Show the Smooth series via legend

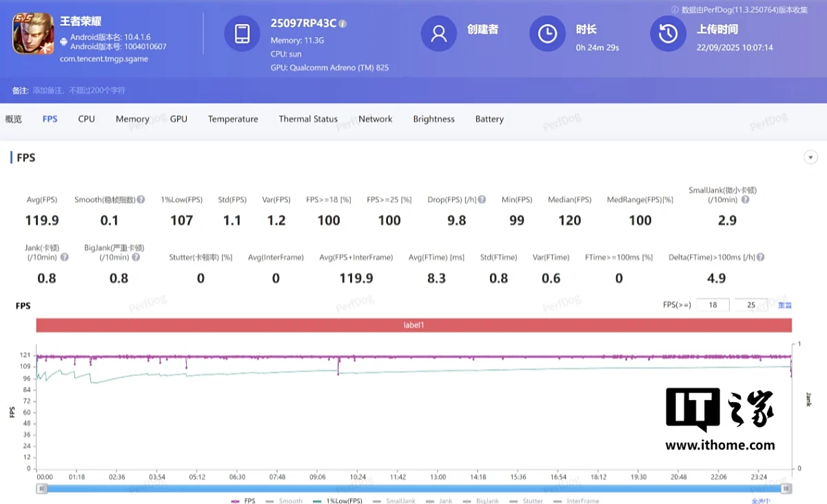click(285, 501)
